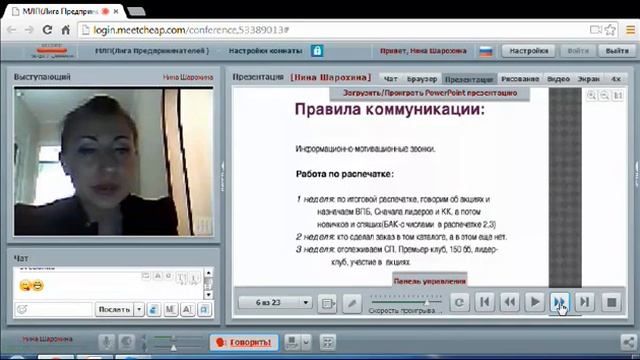Open the Настройки button
This screenshot has width=640, height=360.
(529, 51)
